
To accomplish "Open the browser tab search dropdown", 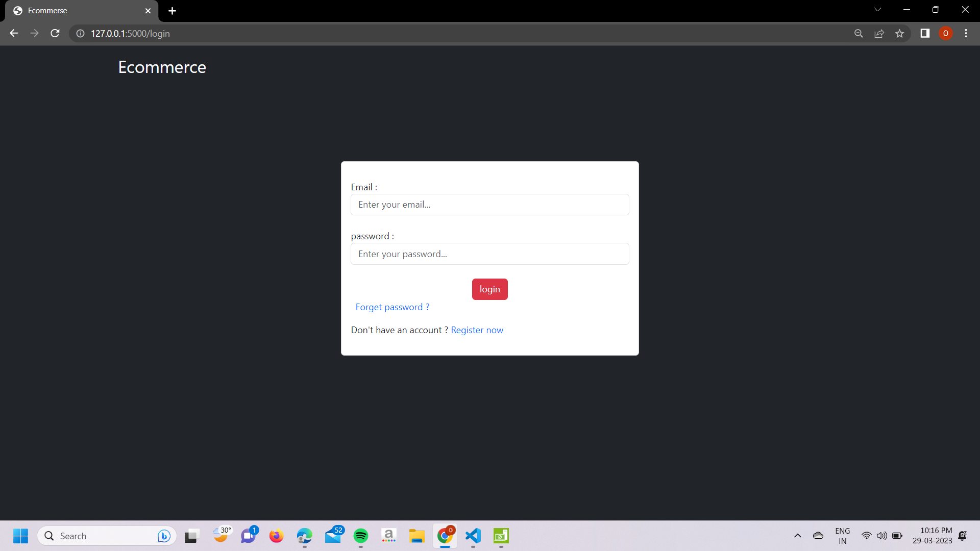I will coord(877,9).
